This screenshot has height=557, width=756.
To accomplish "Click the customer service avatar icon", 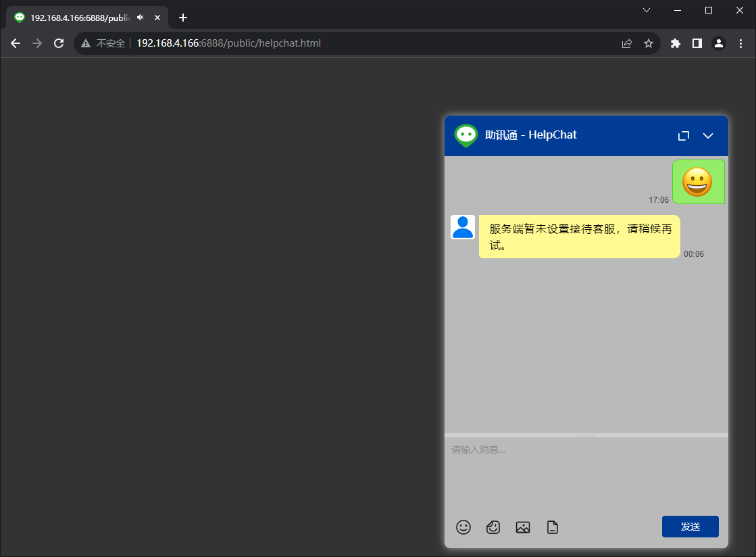I will pos(463,227).
